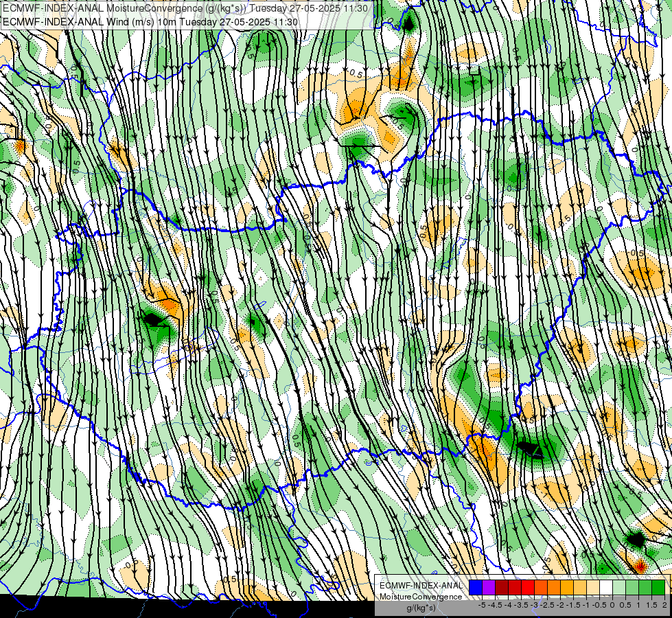The image size is (672, 618).
Task: Click the -5 value on the legend scale
Action: [482, 605]
